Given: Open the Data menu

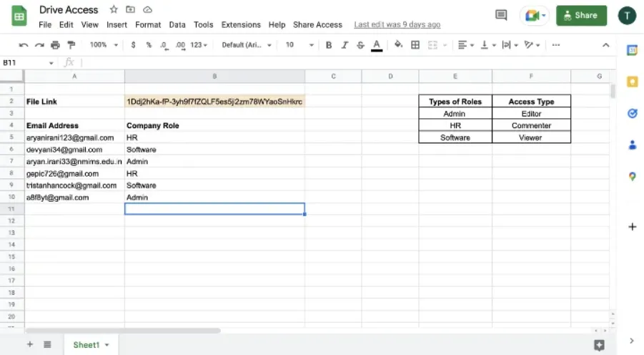Looking at the screenshot, I should 177,24.
